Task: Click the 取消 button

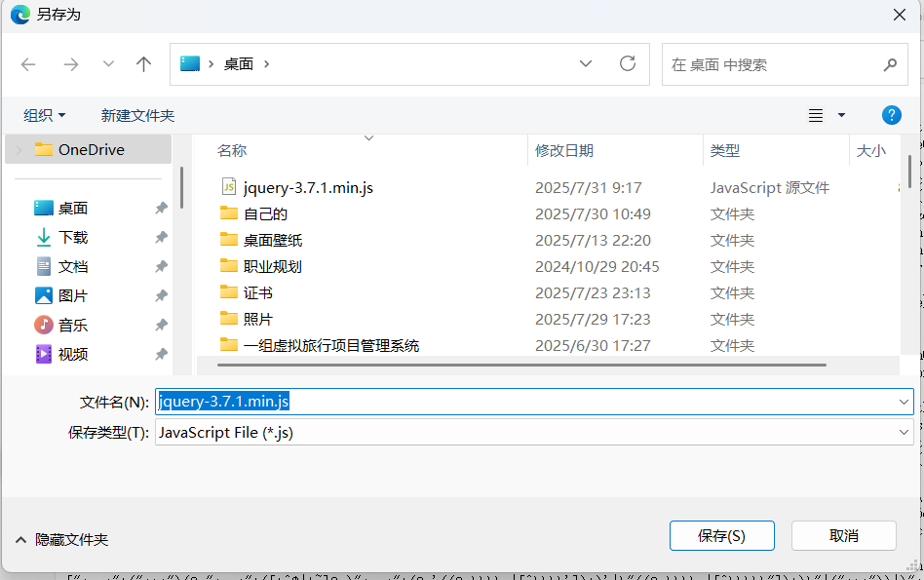Action: (843, 536)
